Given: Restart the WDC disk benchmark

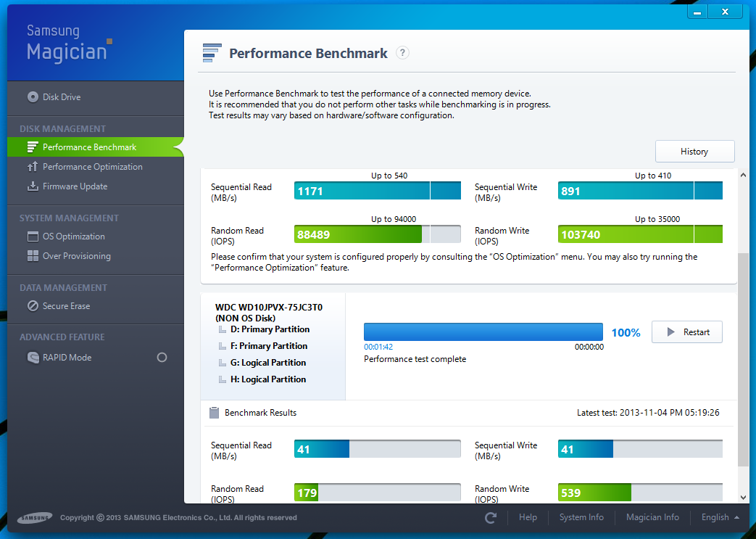Looking at the screenshot, I should pos(687,332).
